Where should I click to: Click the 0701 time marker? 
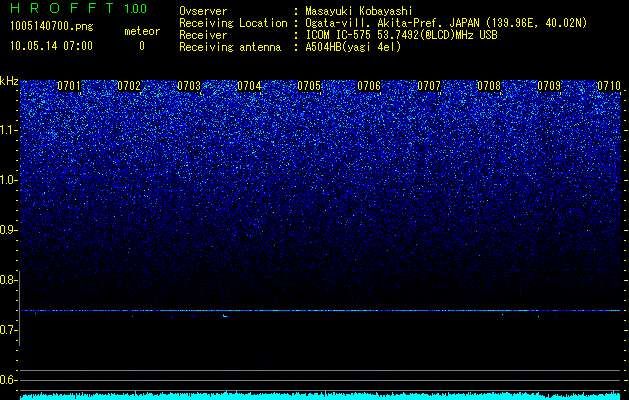coord(69,86)
